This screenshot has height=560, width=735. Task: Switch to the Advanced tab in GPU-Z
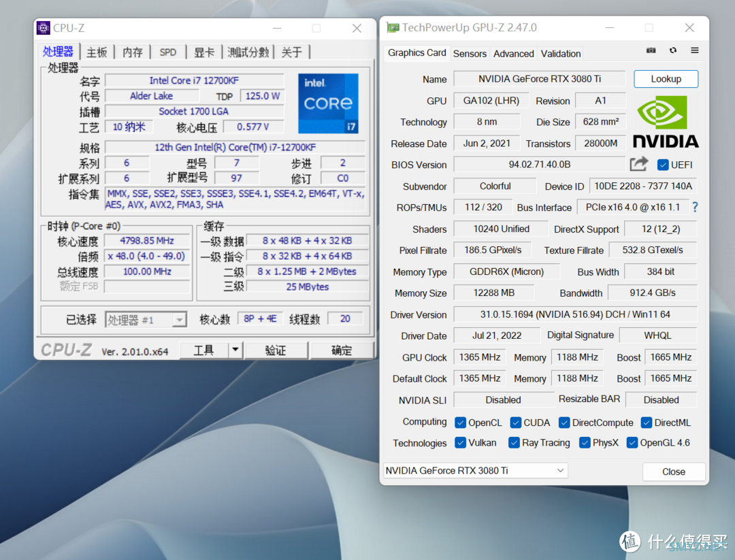coord(513,54)
